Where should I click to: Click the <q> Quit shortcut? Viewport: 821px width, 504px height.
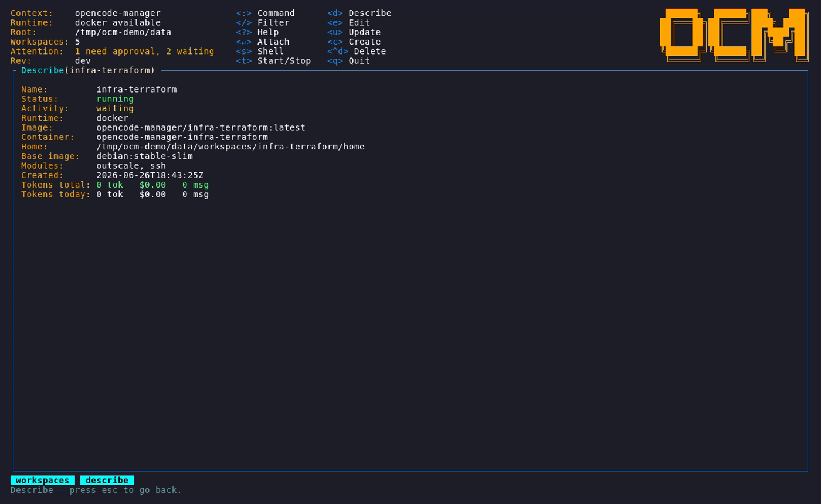pos(349,61)
